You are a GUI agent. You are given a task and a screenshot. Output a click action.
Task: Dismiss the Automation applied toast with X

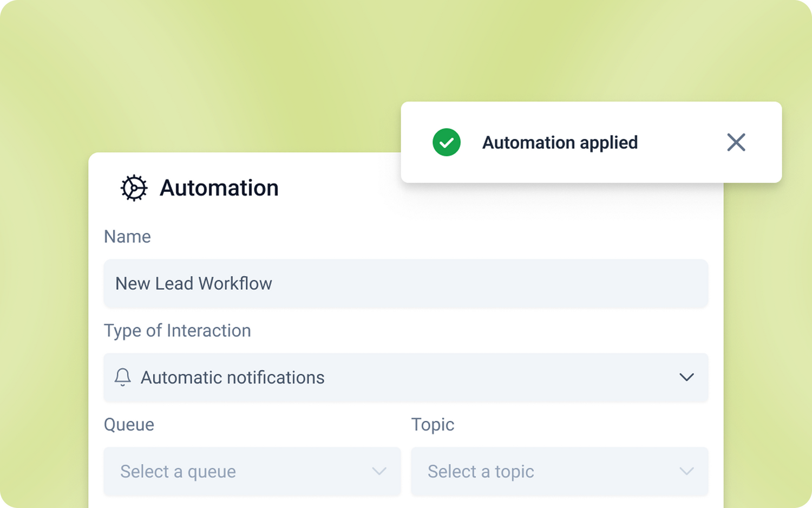tap(736, 142)
